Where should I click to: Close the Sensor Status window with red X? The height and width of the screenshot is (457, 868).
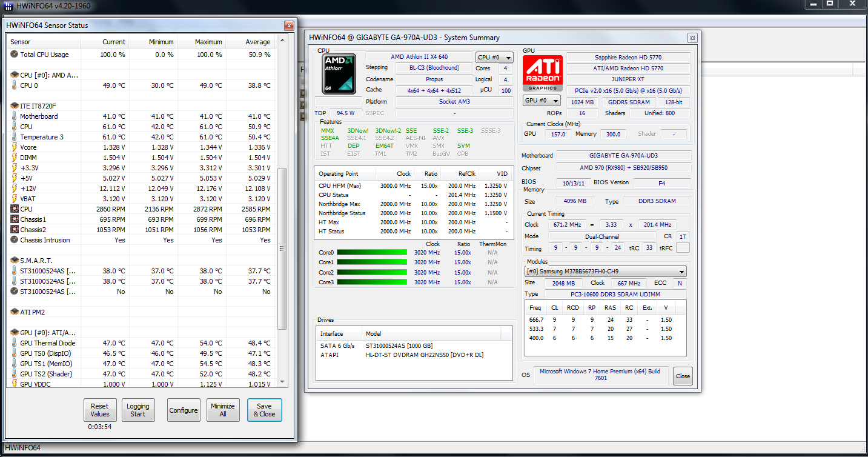pos(289,25)
